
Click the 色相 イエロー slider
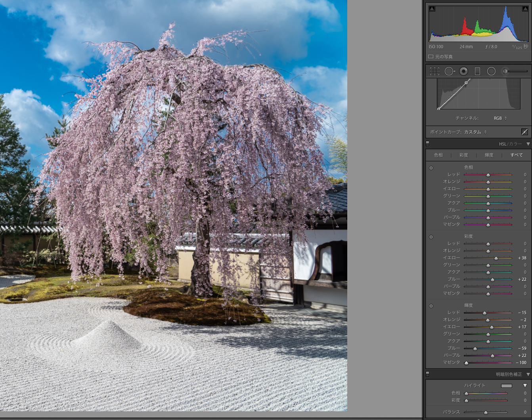point(488,189)
